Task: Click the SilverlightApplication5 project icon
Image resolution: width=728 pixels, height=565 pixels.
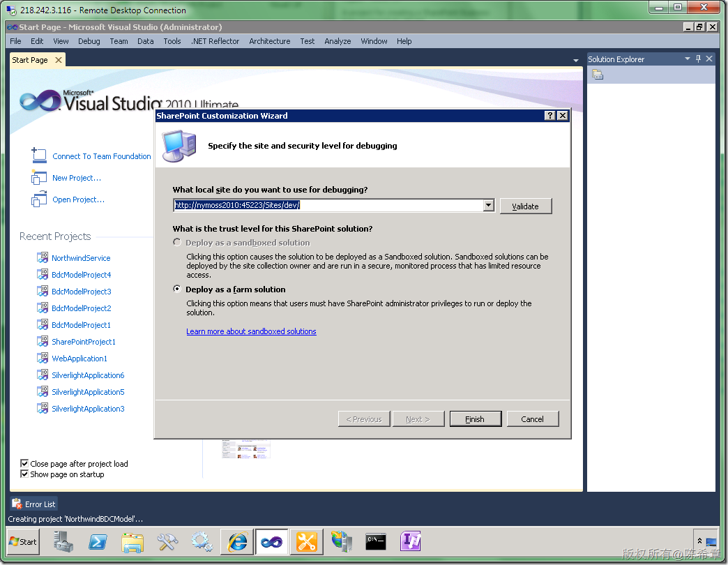Action: tap(43, 391)
